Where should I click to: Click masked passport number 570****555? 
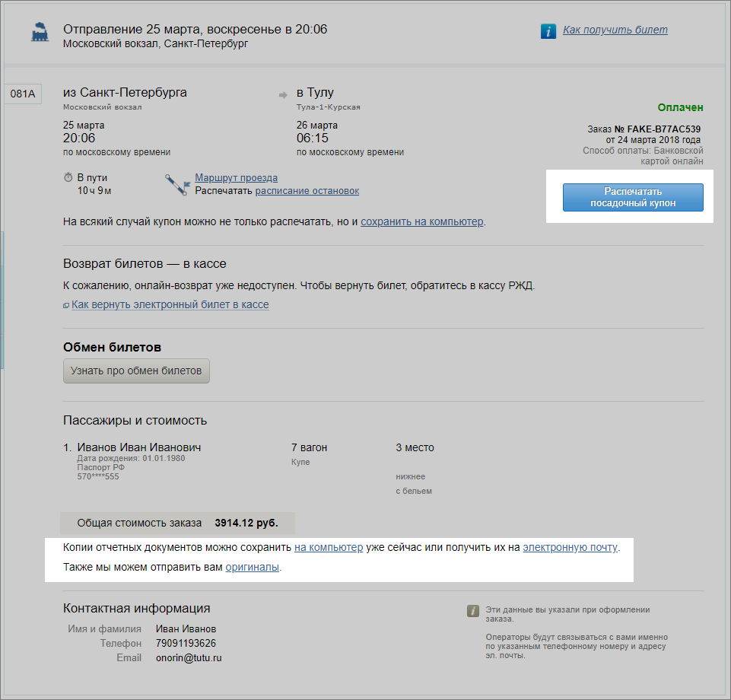click(98, 476)
